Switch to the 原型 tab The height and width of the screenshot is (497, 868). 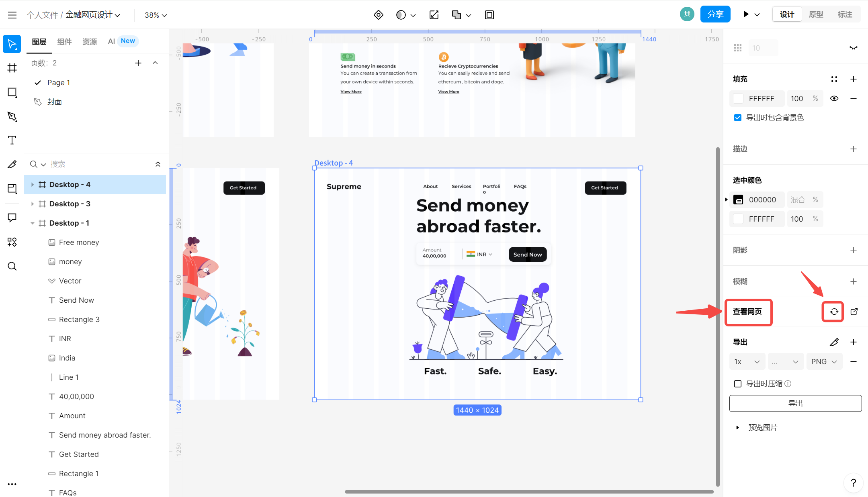[x=817, y=14]
